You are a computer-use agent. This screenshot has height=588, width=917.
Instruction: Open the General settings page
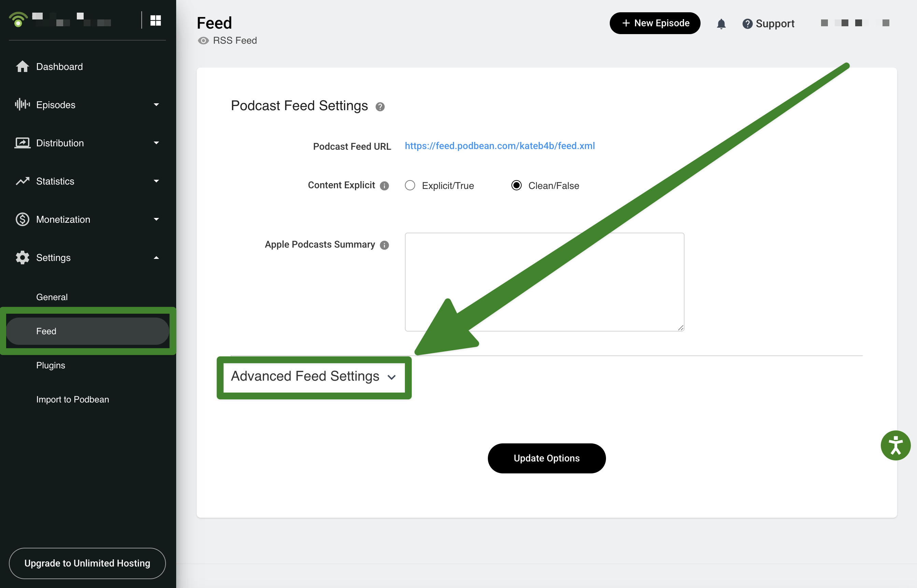[52, 297]
